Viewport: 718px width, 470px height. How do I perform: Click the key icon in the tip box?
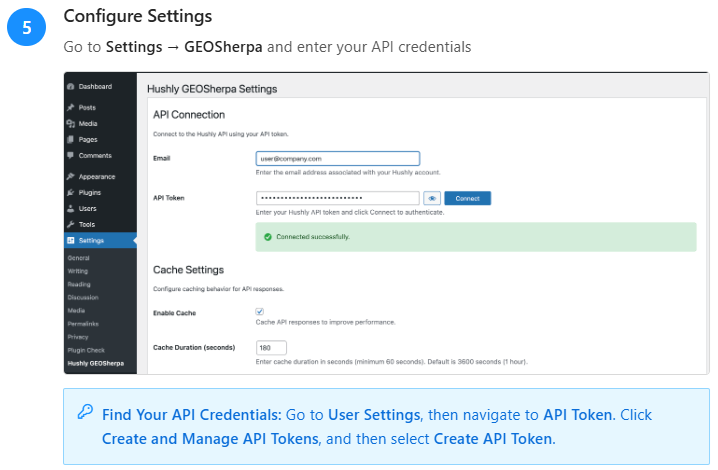click(85, 412)
